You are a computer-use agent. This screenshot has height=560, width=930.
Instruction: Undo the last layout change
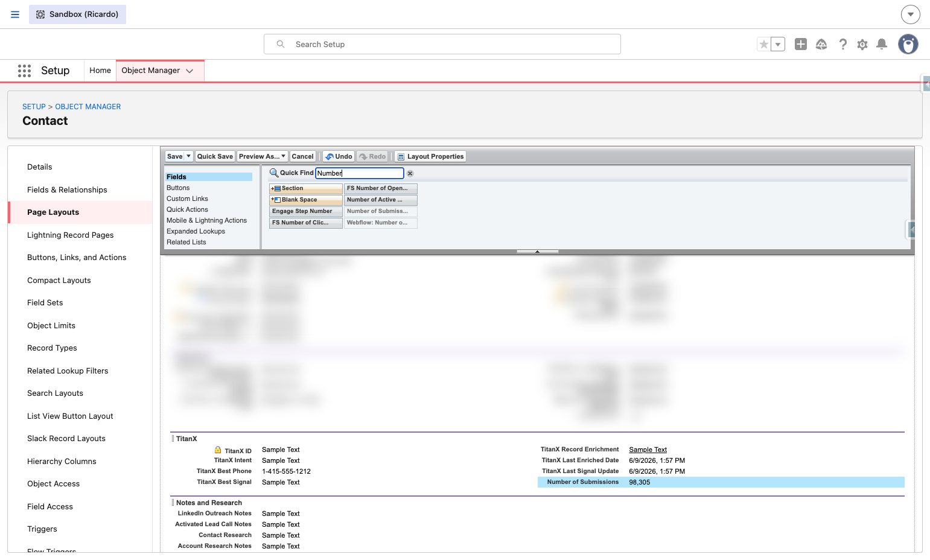click(x=339, y=156)
